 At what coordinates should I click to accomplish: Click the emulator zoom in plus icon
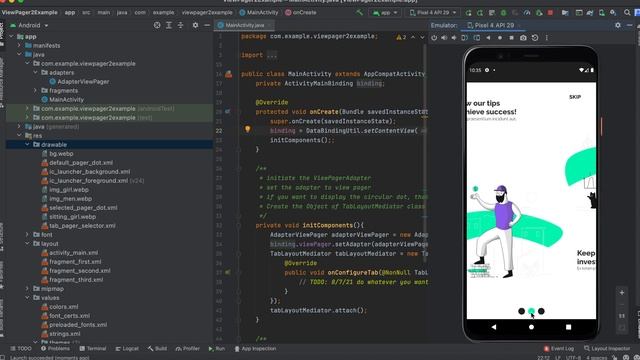(622, 293)
